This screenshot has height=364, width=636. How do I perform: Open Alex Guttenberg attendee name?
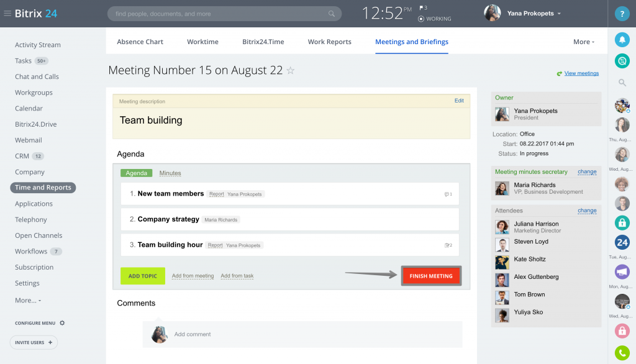536,277
